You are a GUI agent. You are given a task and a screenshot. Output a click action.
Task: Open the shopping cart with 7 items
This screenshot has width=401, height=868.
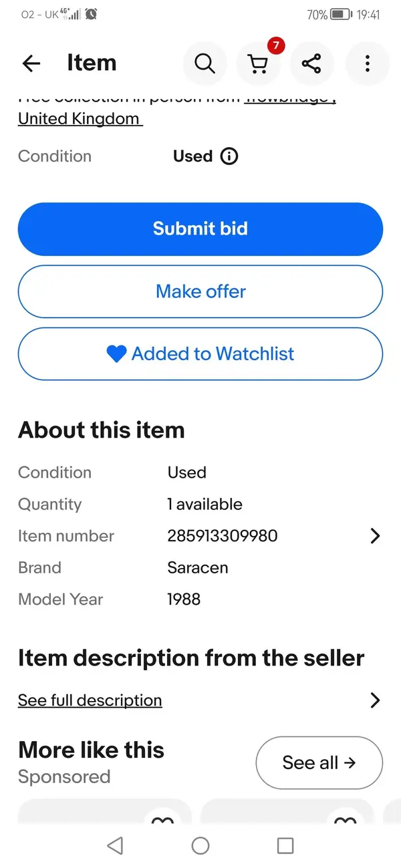tap(259, 63)
